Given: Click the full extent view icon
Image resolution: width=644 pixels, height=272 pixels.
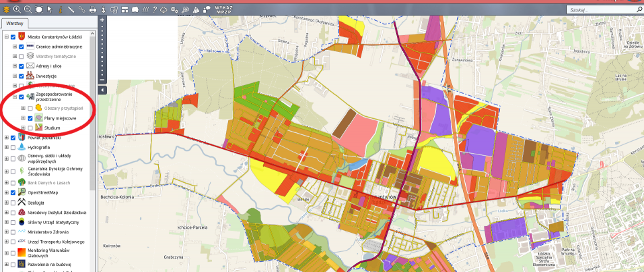Looking at the screenshot, I should tap(39, 10).
